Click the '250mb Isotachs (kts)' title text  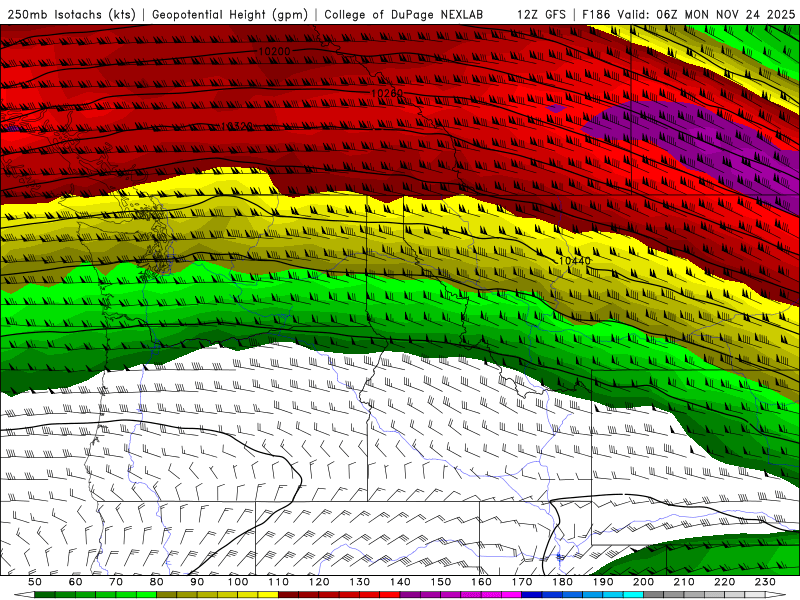point(72,14)
